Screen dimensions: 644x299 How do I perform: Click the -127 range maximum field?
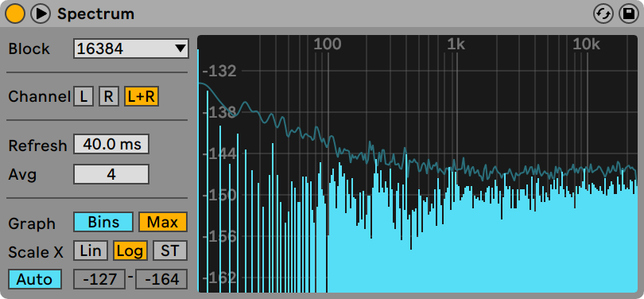99,279
